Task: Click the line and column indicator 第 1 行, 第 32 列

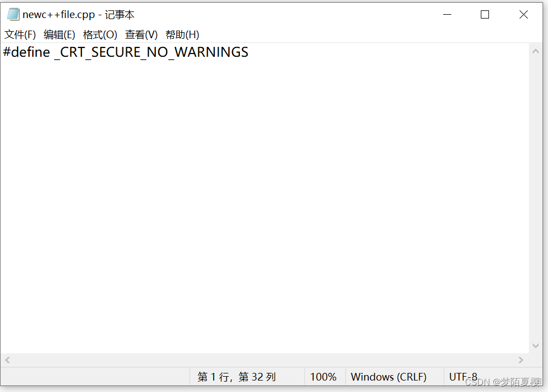Action: (236, 377)
